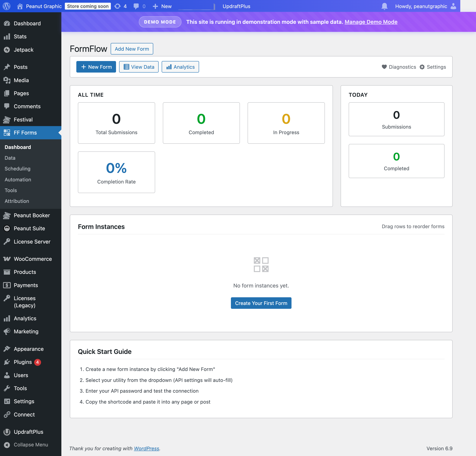This screenshot has height=456, width=476.
Task: Open the Scheduling page under FF Forms
Action: (x=17, y=169)
